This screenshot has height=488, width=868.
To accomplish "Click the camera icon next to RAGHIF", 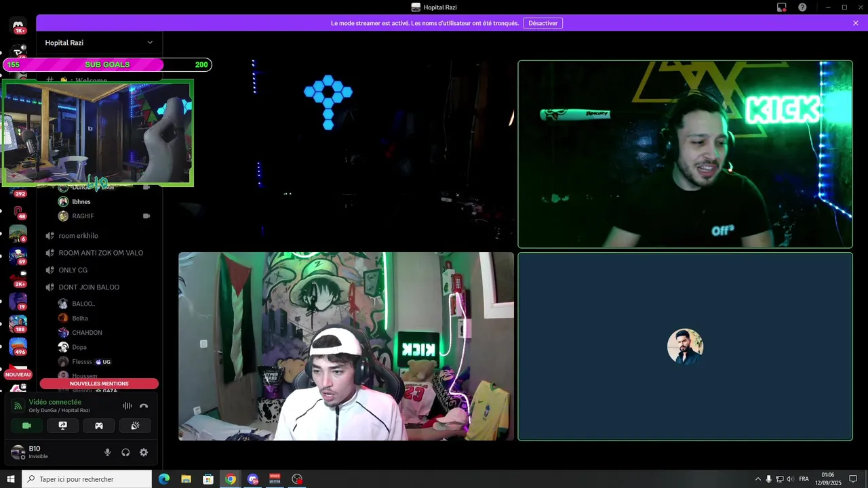I will pyautogui.click(x=146, y=216).
